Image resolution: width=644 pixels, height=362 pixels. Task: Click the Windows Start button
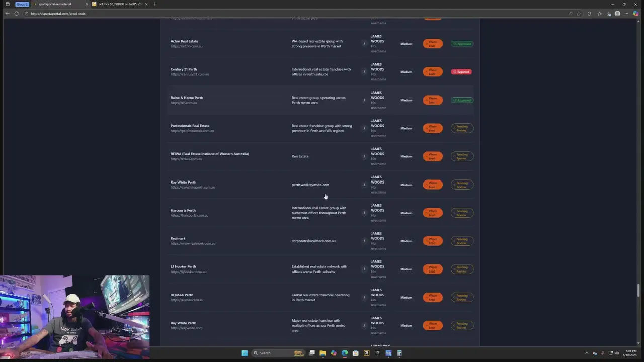click(x=245, y=353)
